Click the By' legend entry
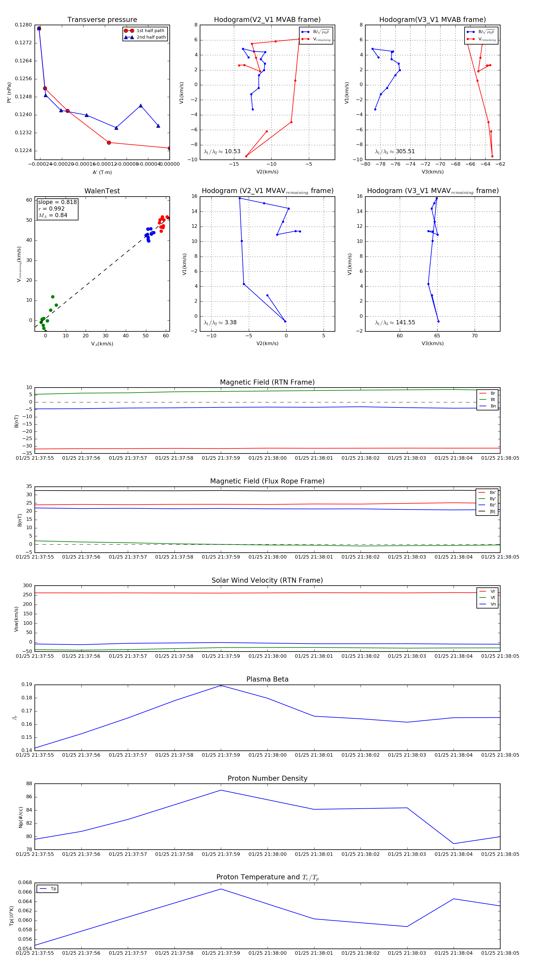 487,499
